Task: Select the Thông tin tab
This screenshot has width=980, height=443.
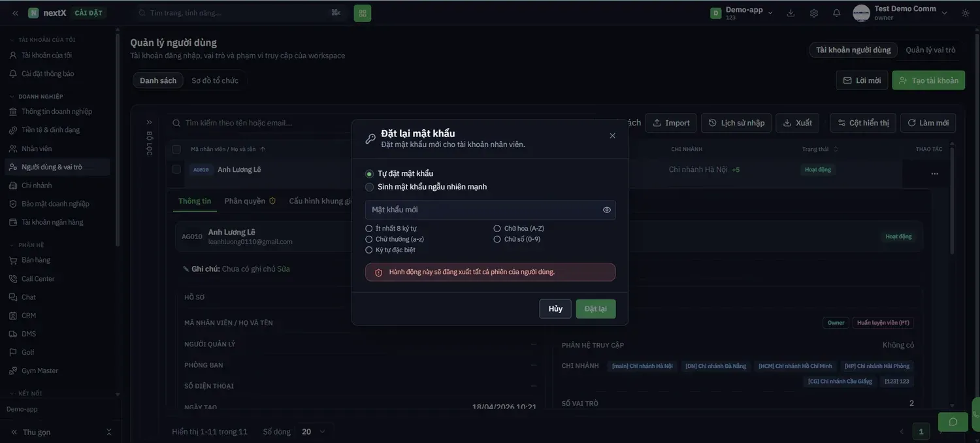Action: point(195,201)
